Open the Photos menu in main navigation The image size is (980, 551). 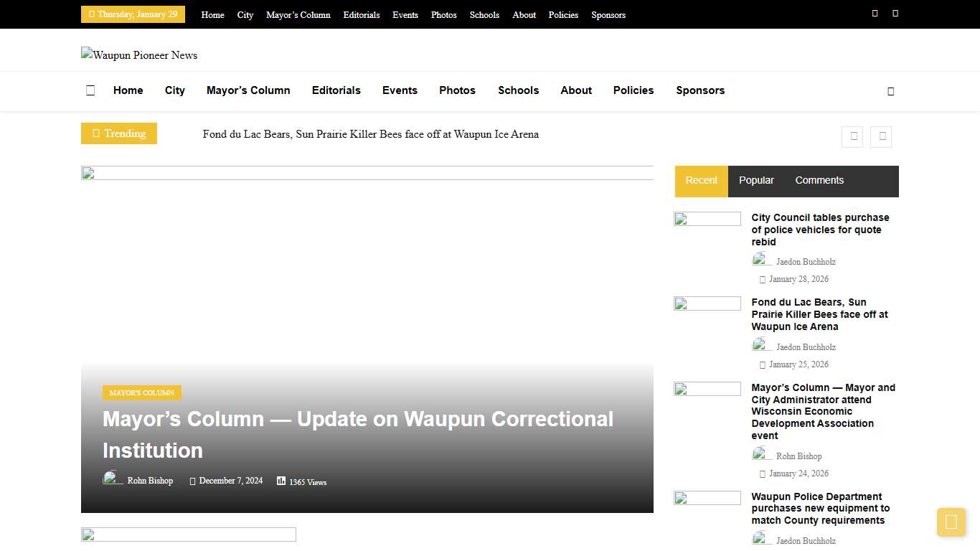pos(457,90)
